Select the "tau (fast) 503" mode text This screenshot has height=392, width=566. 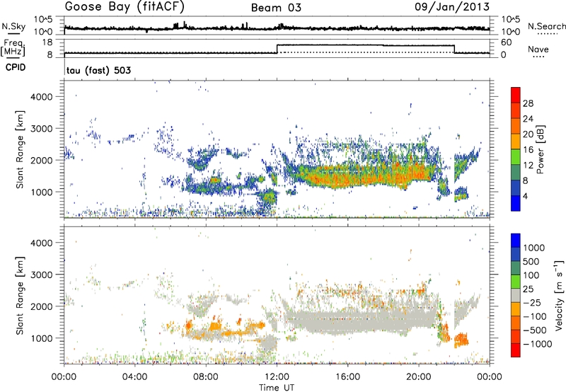98,70
